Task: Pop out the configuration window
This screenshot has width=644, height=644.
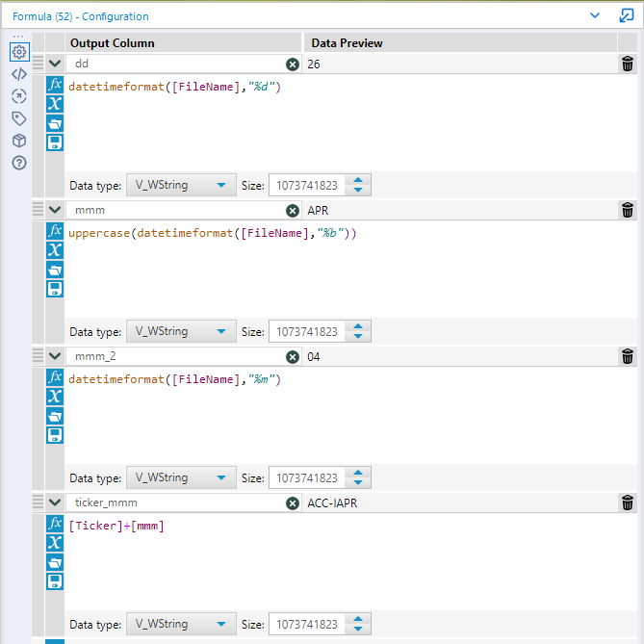Action: [627, 15]
